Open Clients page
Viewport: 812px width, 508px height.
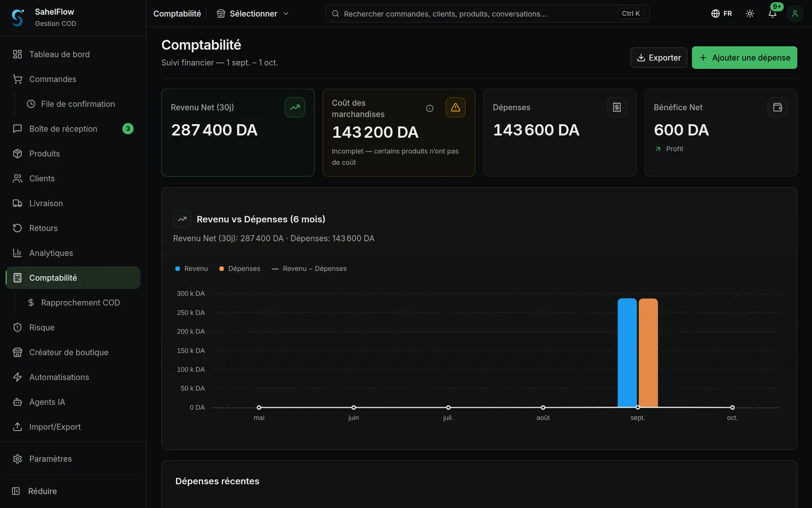coord(73,178)
